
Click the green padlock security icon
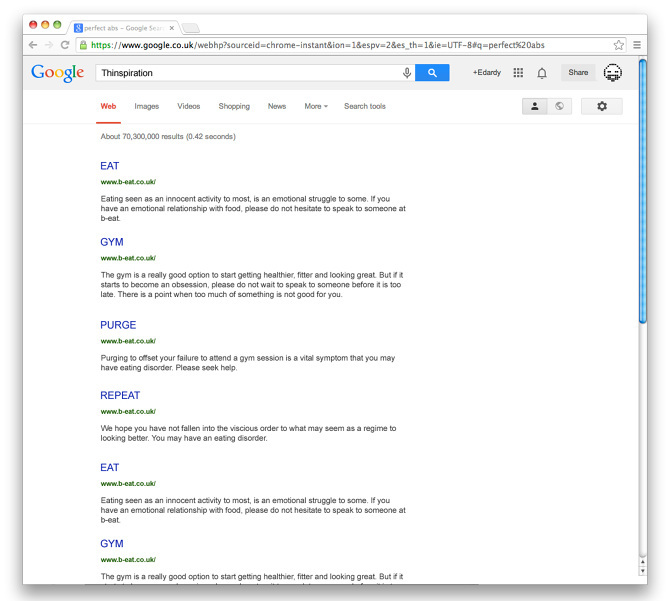coord(83,45)
